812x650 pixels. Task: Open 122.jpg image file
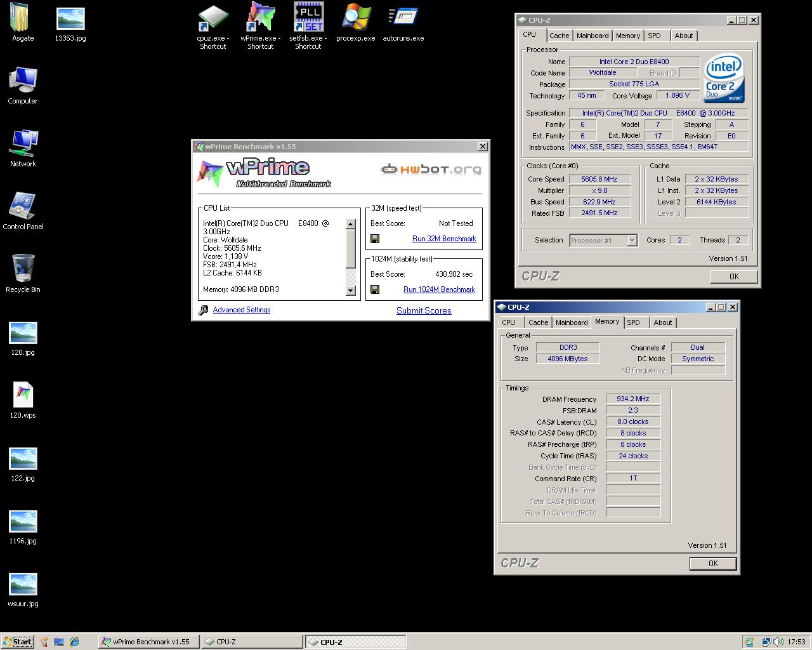(23, 464)
